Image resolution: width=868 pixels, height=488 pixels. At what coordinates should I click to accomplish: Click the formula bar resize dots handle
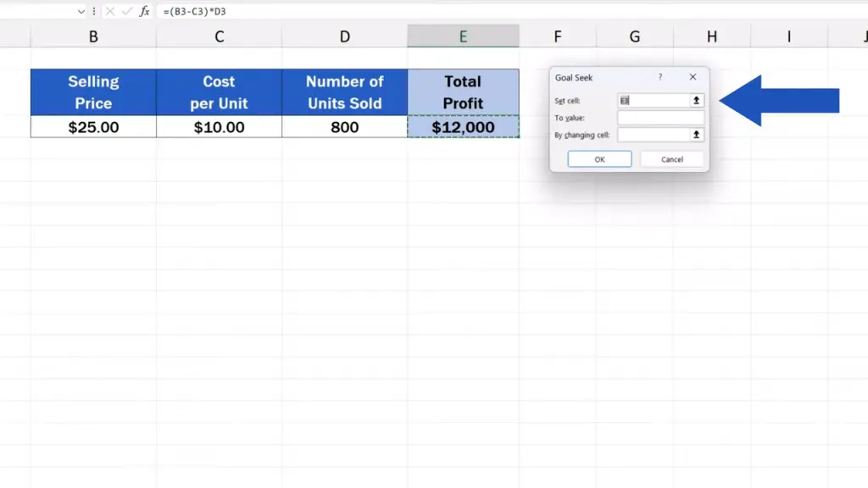tap(94, 12)
